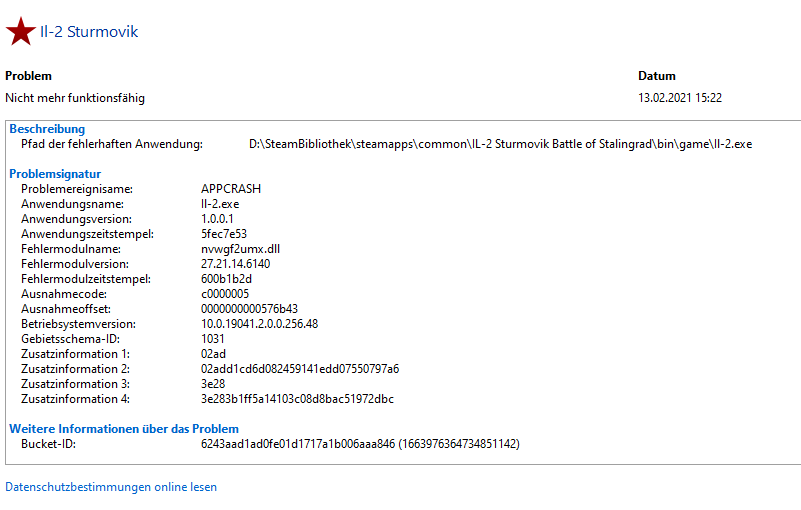Viewport: 801px width, 510px height.
Task: Select the Fehlermodulversion value 27.21.14.6140
Action: [235, 264]
